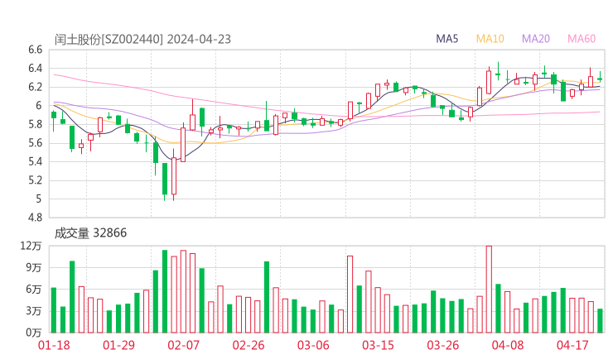Click the 4.8 price axis label

35,218
